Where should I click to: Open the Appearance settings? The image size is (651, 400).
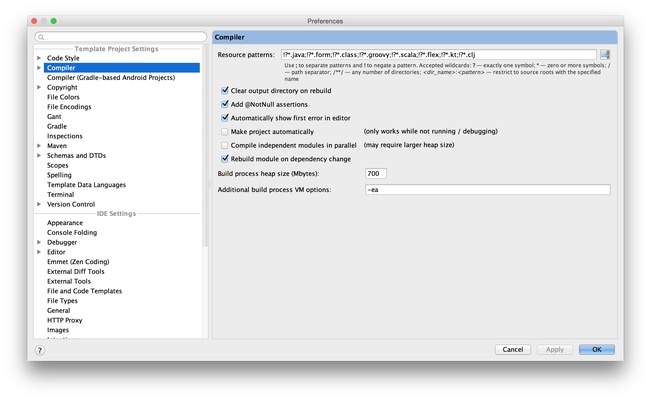[65, 223]
